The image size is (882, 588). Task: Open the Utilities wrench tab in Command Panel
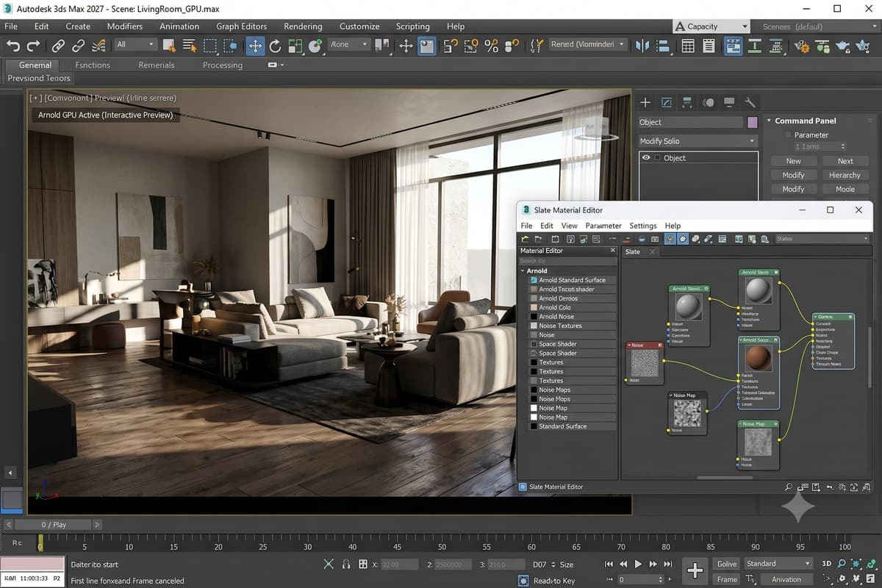(750, 102)
